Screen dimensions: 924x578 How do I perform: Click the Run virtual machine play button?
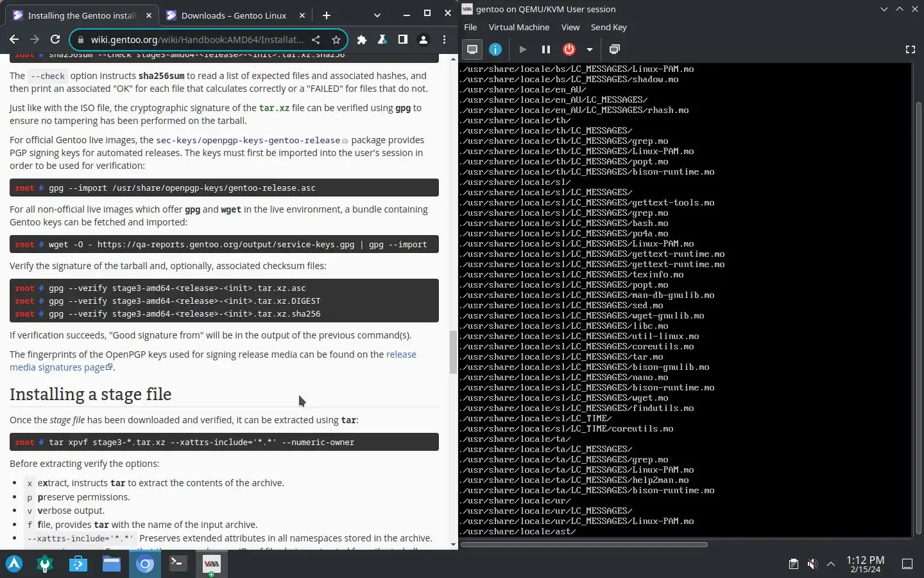522,49
